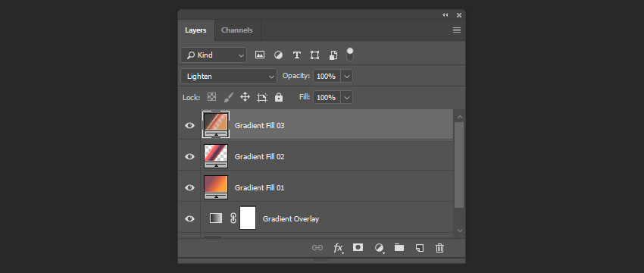Open the Kind filter dropdown
The height and width of the screenshot is (273, 644).
214,55
